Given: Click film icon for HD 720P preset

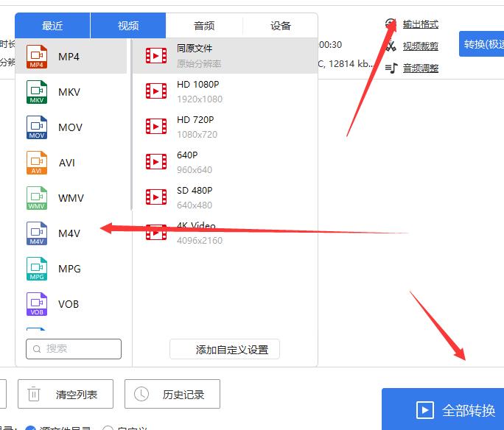Looking at the screenshot, I should coord(156,127).
